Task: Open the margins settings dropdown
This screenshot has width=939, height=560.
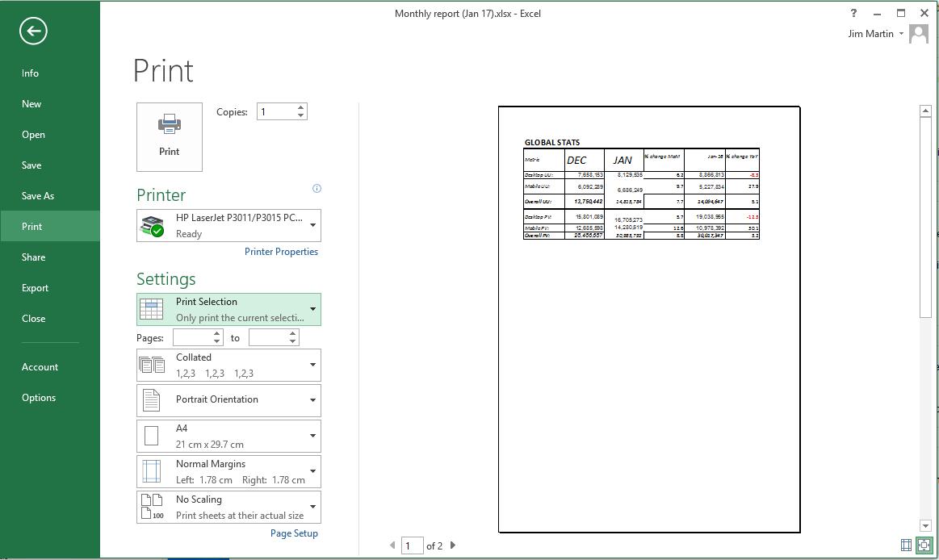Action: coord(313,471)
